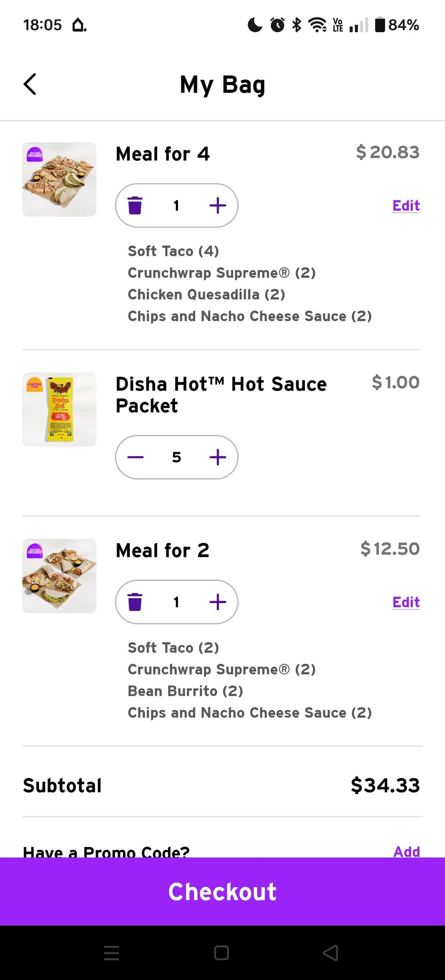Screen dimensions: 445x980
Task: Remove Meal for 2 with trash icon
Action: pos(135,602)
